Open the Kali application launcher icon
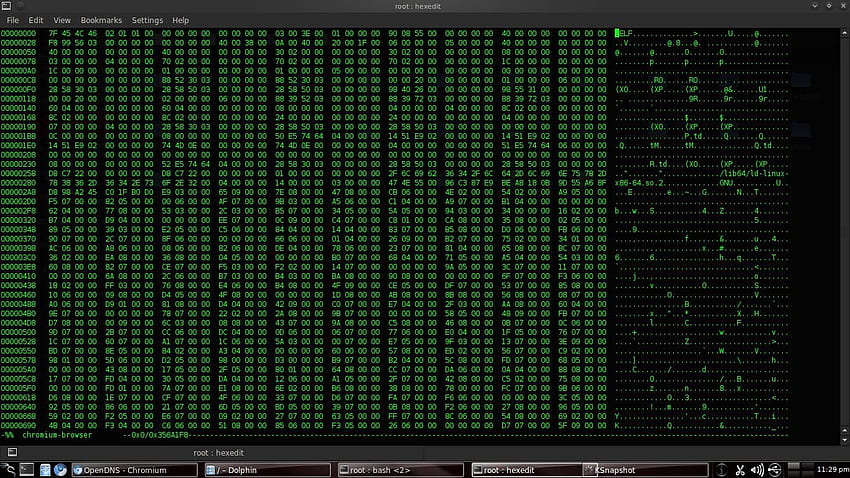850x478 pixels. point(9,470)
